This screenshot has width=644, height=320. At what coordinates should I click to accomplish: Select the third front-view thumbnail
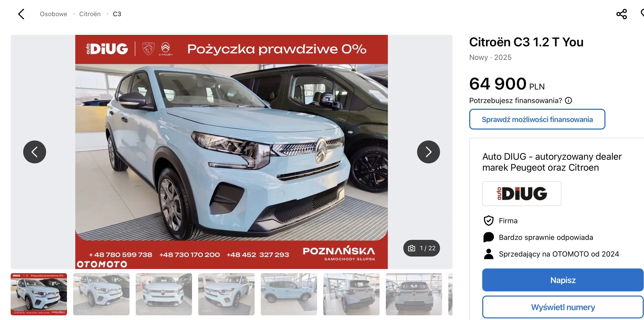pyautogui.click(x=164, y=294)
